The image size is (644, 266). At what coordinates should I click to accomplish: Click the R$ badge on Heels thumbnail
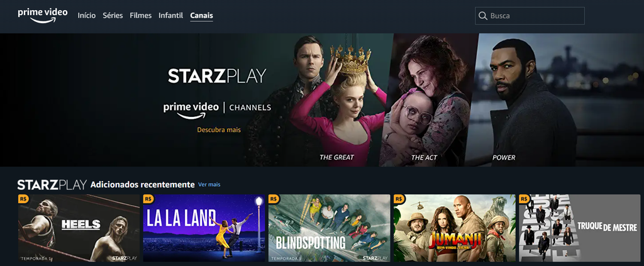point(23,199)
